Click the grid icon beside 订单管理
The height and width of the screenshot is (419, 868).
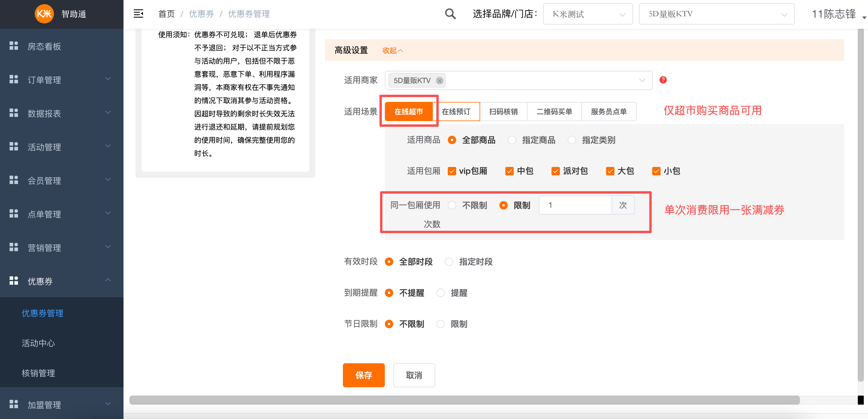[x=14, y=79]
